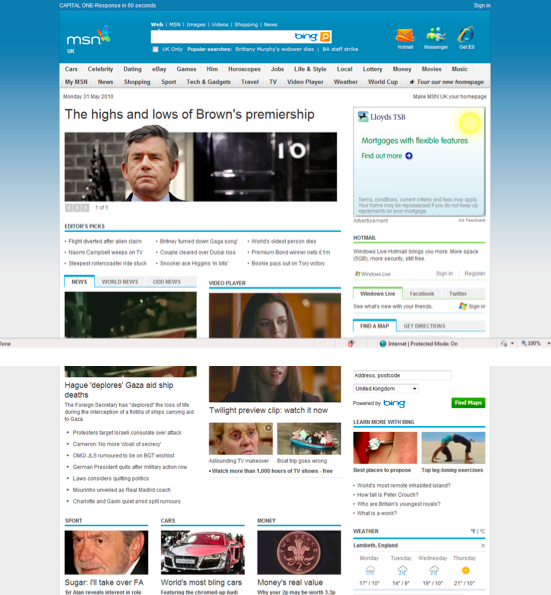Open the World Cup navigation link

click(383, 82)
